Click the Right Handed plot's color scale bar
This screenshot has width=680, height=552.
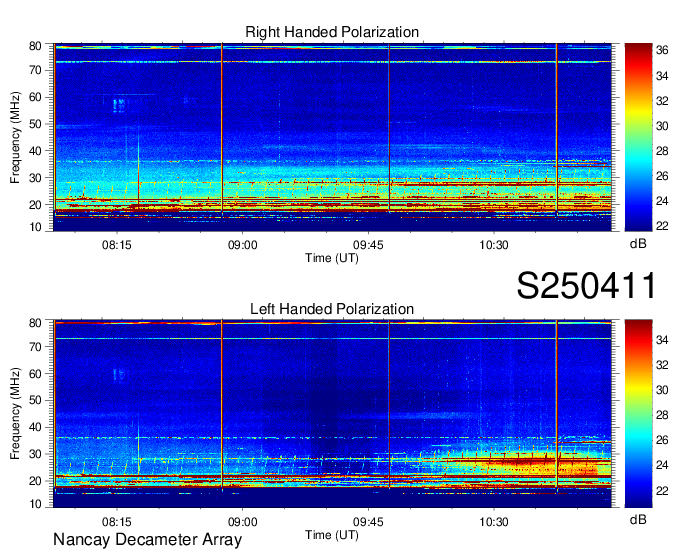coord(638,137)
